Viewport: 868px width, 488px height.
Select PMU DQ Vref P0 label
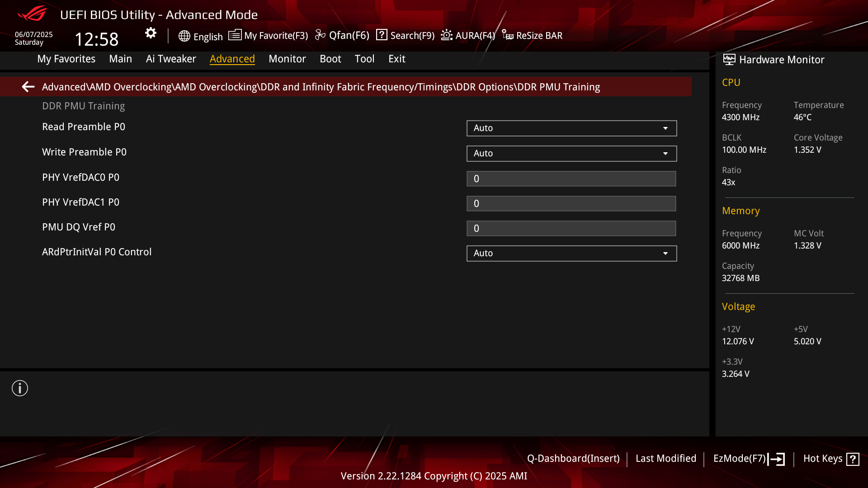[79, 227]
